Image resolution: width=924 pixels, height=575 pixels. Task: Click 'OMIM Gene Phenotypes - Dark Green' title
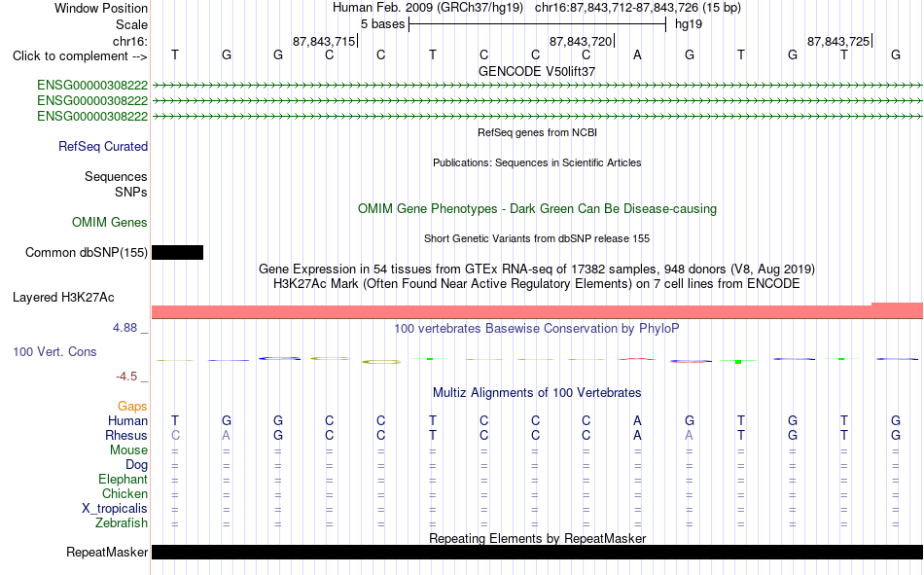click(x=538, y=209)
